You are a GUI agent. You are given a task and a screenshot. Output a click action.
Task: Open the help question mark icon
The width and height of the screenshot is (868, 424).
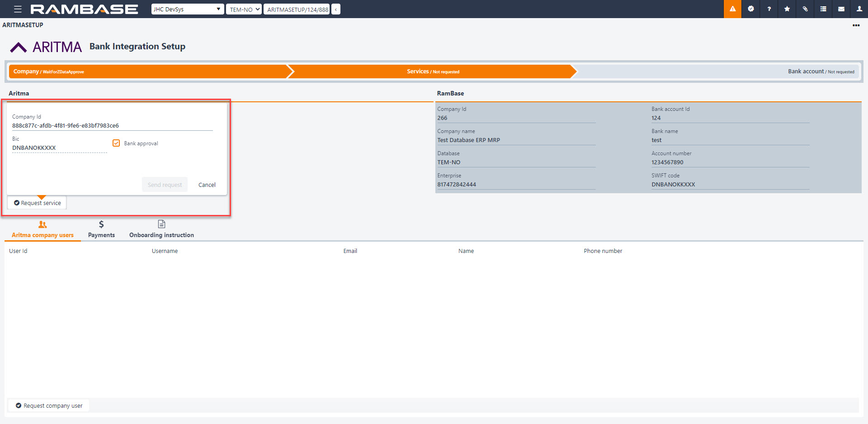tap(769, 9)
